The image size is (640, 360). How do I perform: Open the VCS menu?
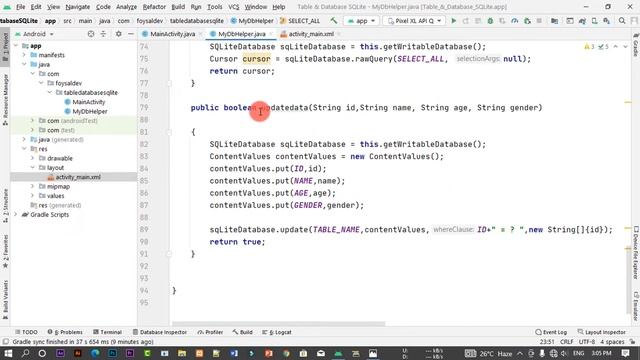(233, 7)
